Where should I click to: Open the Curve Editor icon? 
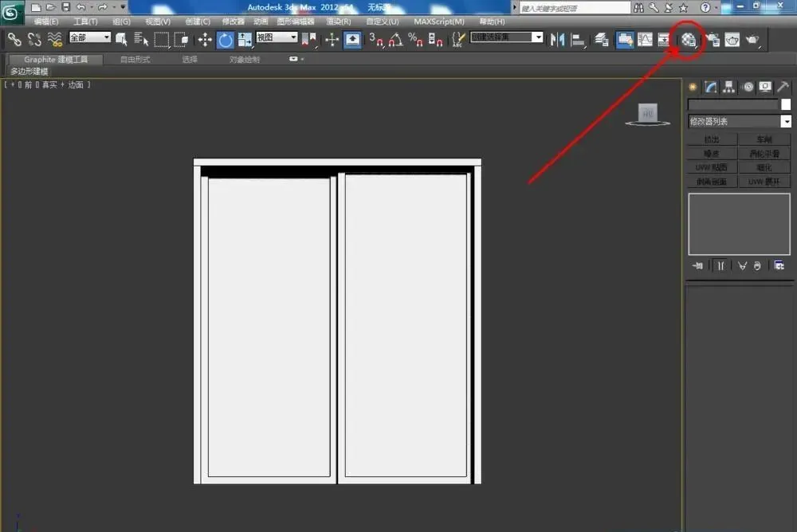coord(645,40)
